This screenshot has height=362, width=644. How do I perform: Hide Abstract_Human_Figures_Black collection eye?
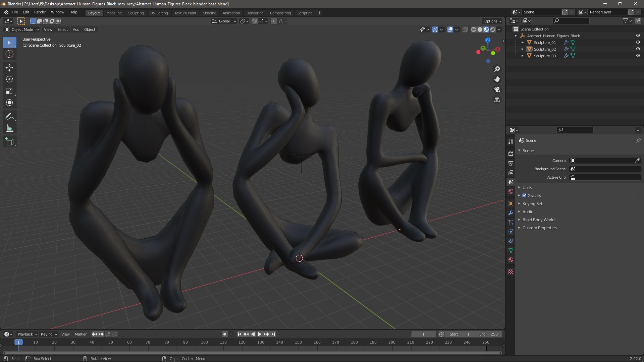click(638, 36)
